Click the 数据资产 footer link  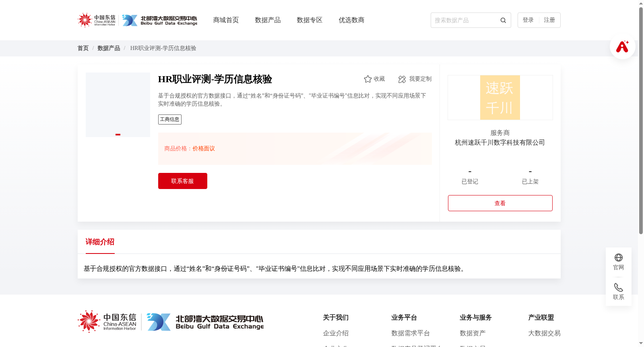point(473,333)
